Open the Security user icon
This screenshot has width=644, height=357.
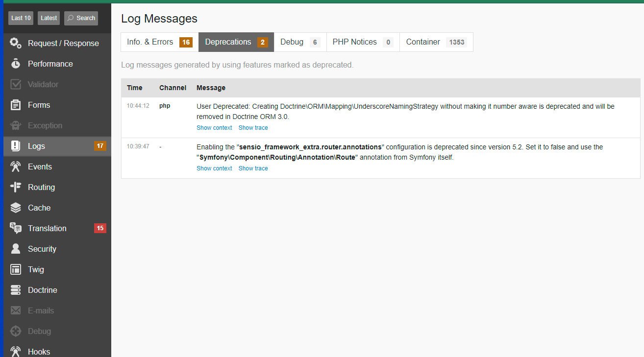[16, 249]
